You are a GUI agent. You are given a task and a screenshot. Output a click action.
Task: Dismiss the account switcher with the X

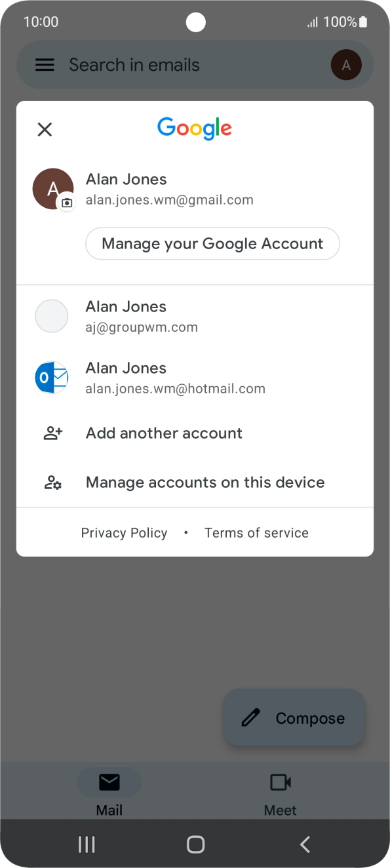click(45, 129)
